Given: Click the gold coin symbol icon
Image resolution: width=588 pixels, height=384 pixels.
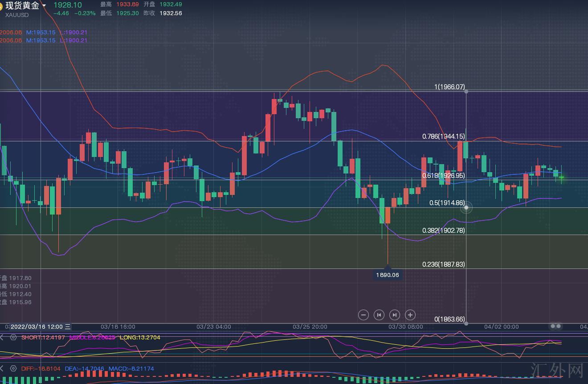Looking at the screenshot, I should 1,6.
